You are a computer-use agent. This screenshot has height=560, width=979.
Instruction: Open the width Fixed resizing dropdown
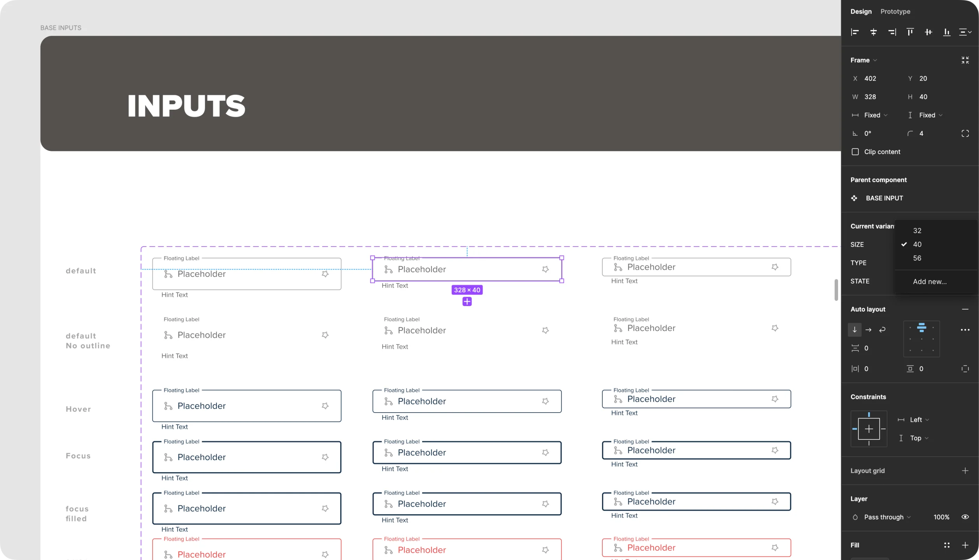click(x=875, y=115)
